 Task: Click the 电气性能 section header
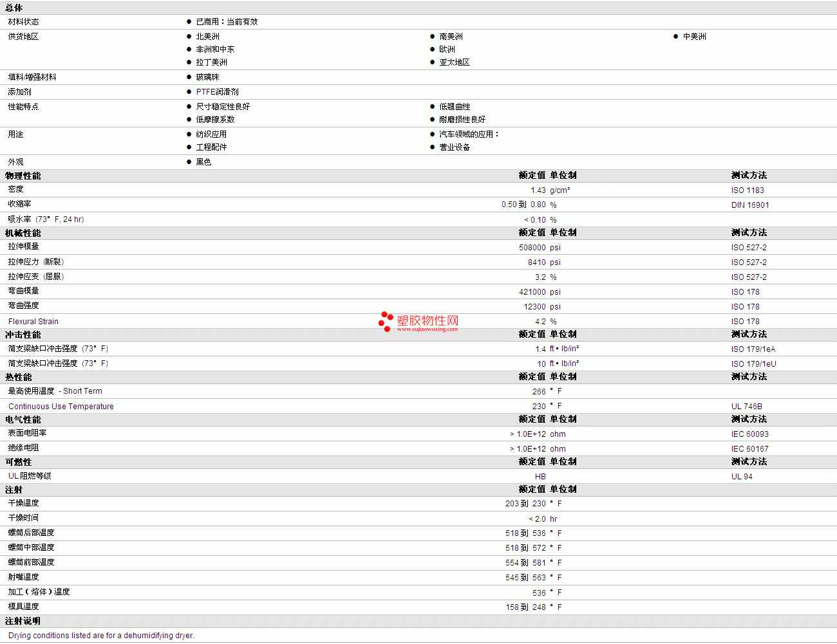point(23,419)
